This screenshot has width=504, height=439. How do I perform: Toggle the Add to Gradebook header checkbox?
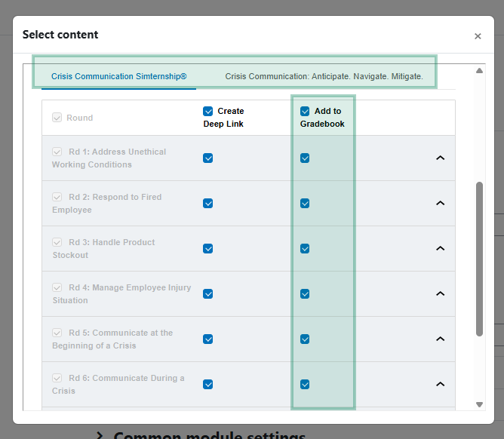tap(305, 111)
